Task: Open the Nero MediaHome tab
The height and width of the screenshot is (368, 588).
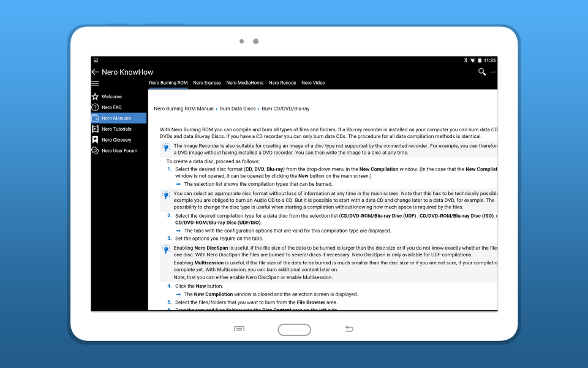Action: (x=245, y=83)
